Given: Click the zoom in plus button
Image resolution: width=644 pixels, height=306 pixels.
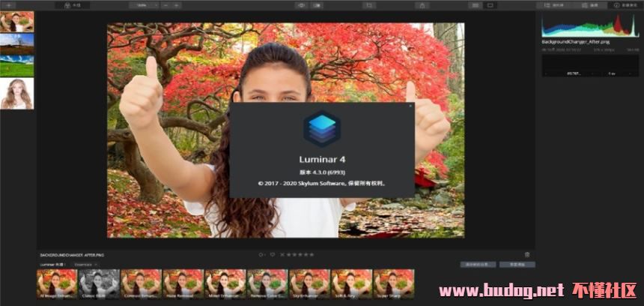Looking at the screenshot, I should [x=176, y=5].
